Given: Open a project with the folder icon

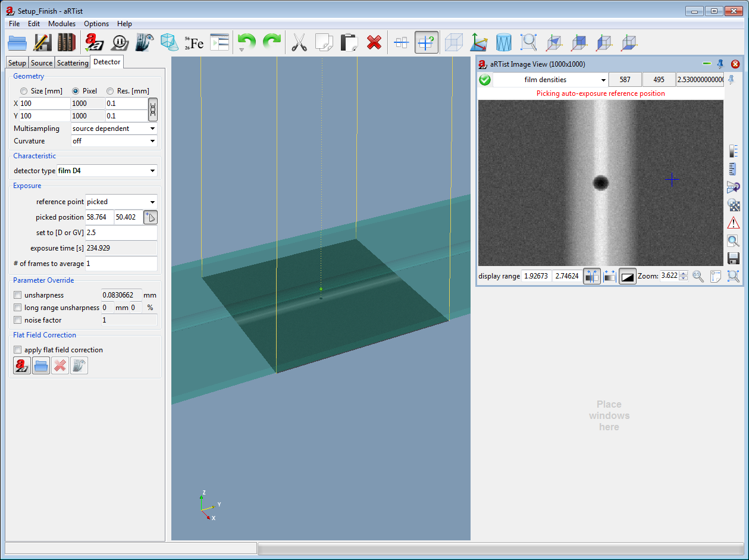Looking at the screenshot, I should [x=18, y=43].
